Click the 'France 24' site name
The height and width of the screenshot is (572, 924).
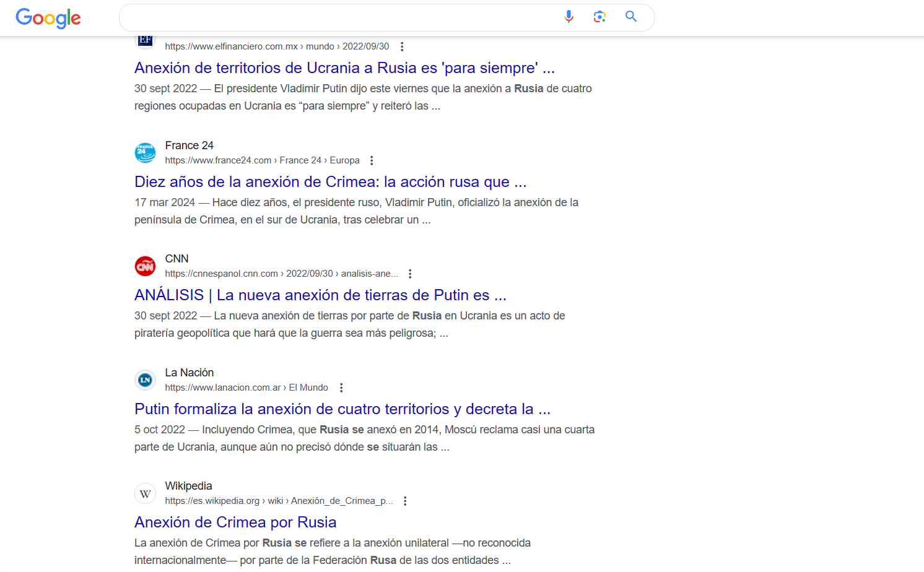189,145
